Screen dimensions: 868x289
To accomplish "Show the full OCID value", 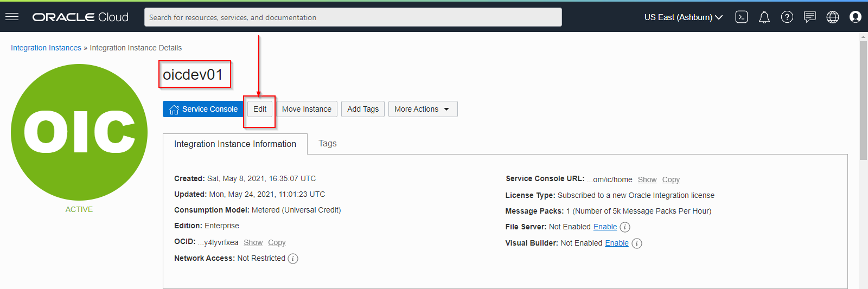I will tap(253, 242).
